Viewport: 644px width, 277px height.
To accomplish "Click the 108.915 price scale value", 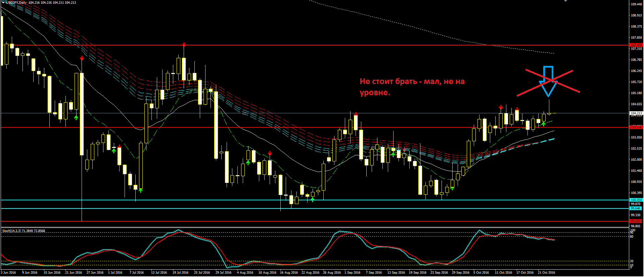I will click(x=636, y=15).
